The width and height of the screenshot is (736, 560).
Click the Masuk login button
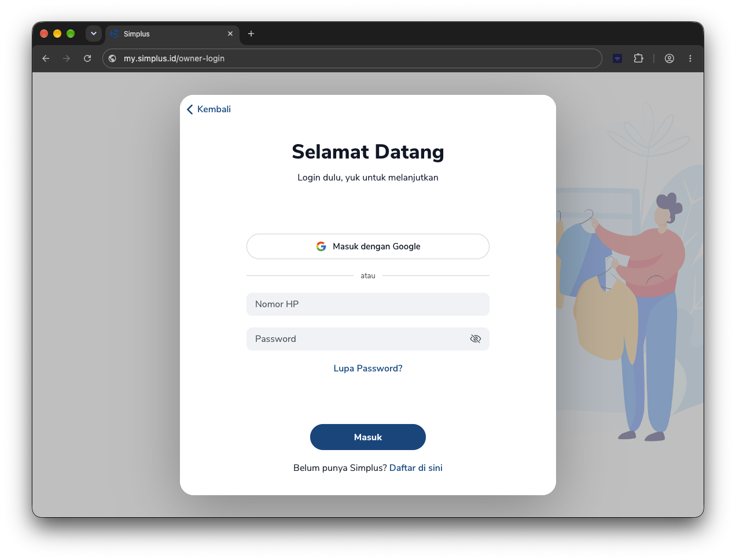368,437
